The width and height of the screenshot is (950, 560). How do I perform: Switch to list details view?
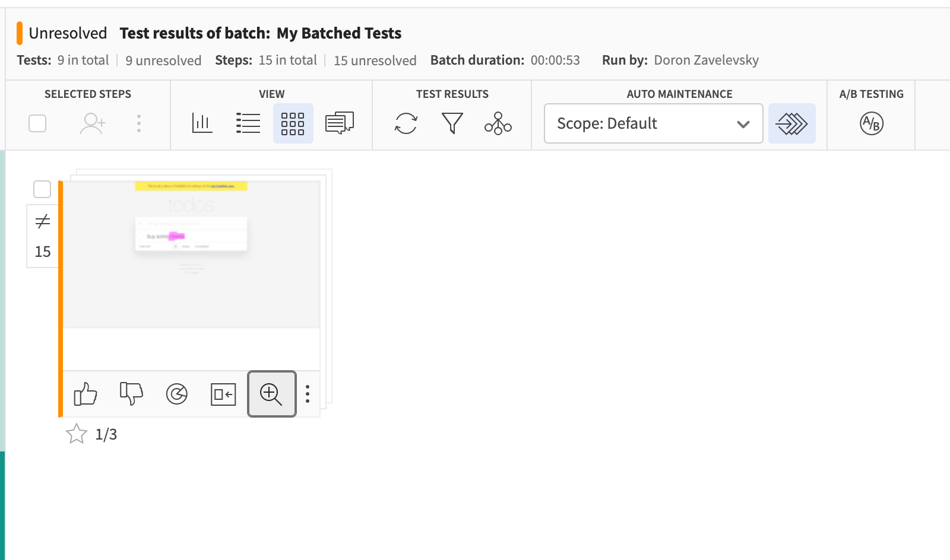click(x=248, y=123)
